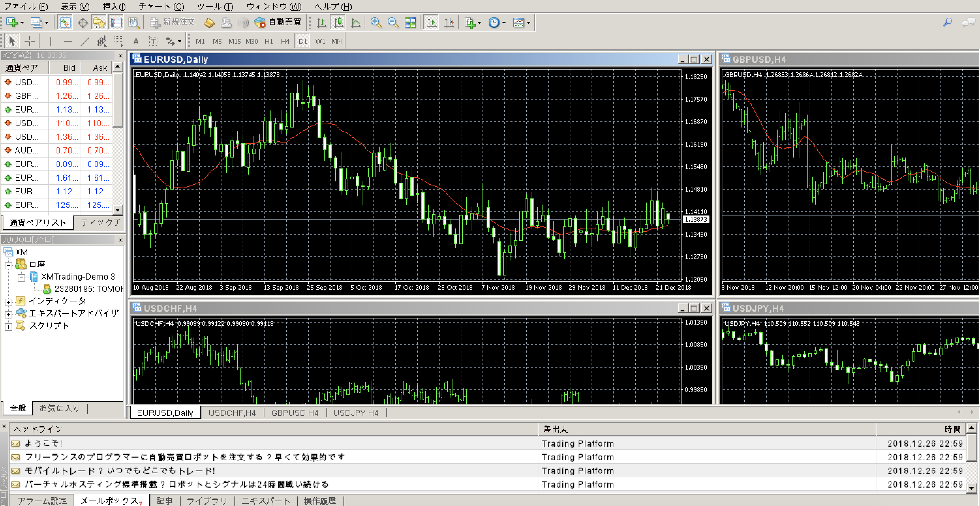Switch to the GBPUSD,H4 chart tab
The image size is (980, 506).
294,413
